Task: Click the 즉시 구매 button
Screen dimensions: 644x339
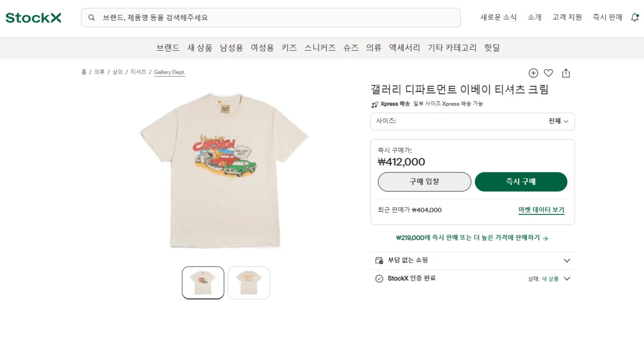Action: [x=521, y=182]
